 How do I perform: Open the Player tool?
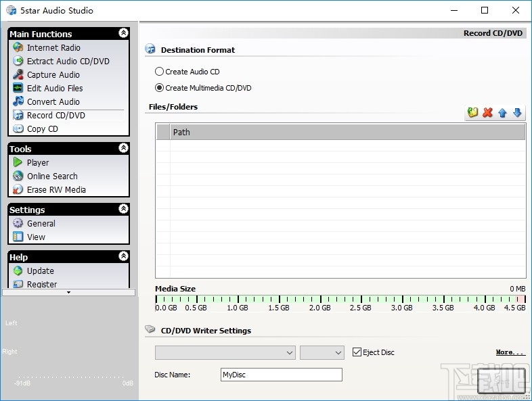[38, 163]
